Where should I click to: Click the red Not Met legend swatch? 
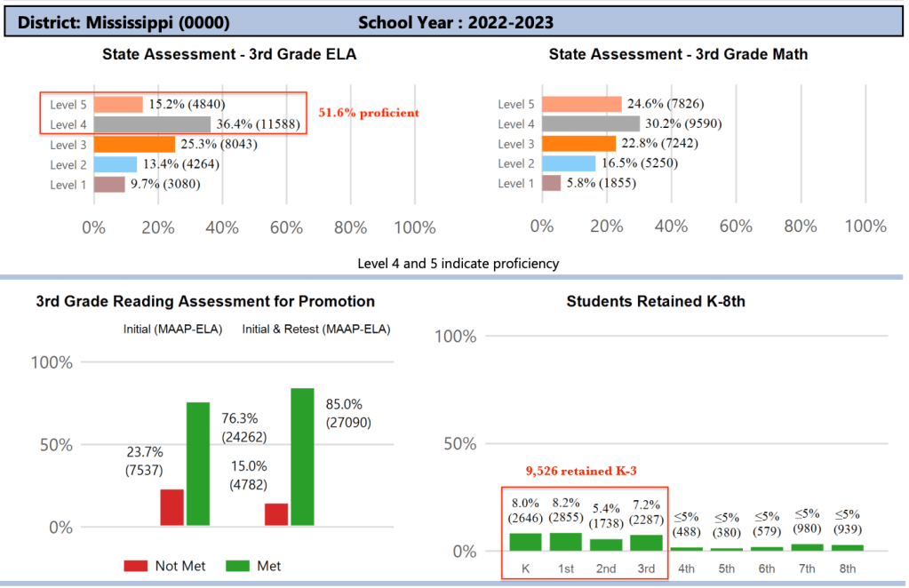point(135,566)
